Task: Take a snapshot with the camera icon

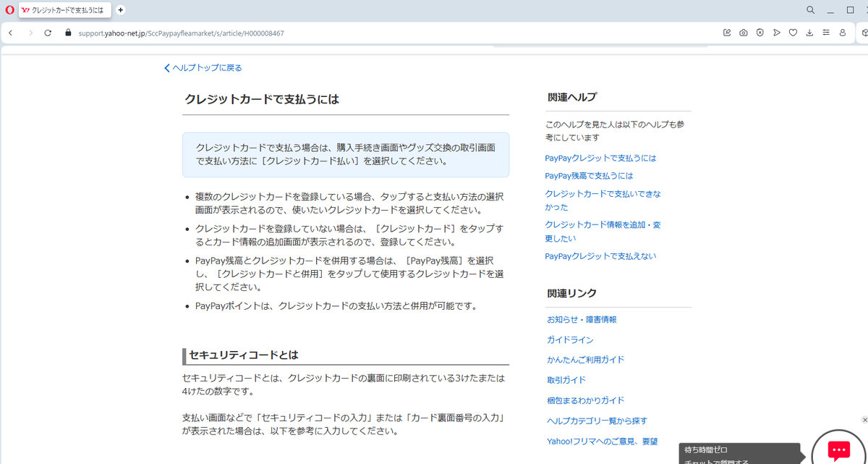Action: coord(744,33)
